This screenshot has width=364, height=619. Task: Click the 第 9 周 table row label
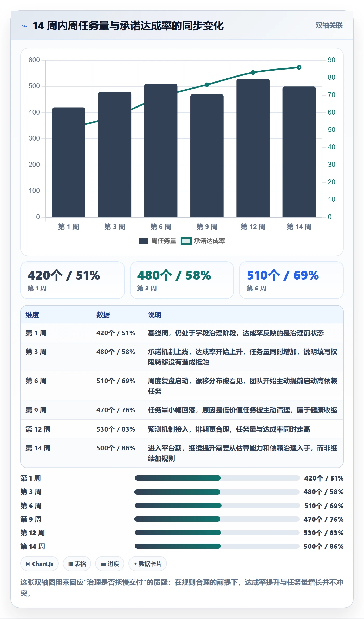36,410
